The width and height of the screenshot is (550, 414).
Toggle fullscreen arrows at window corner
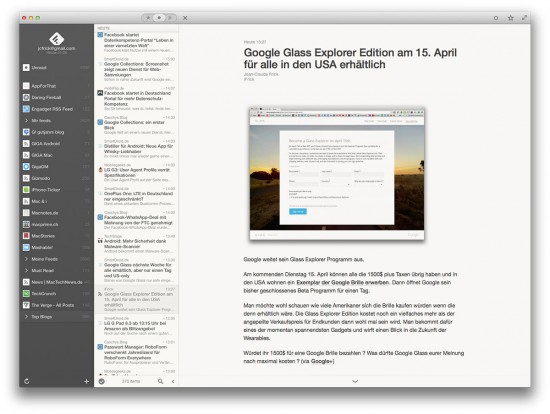[x=524, y=18]
